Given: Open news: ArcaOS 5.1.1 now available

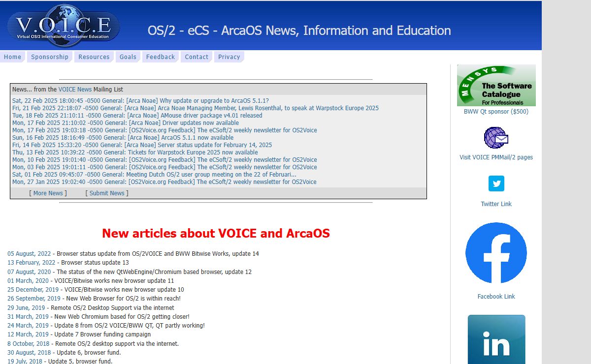Looking at the screenshot, I should (x=123, y=138).
